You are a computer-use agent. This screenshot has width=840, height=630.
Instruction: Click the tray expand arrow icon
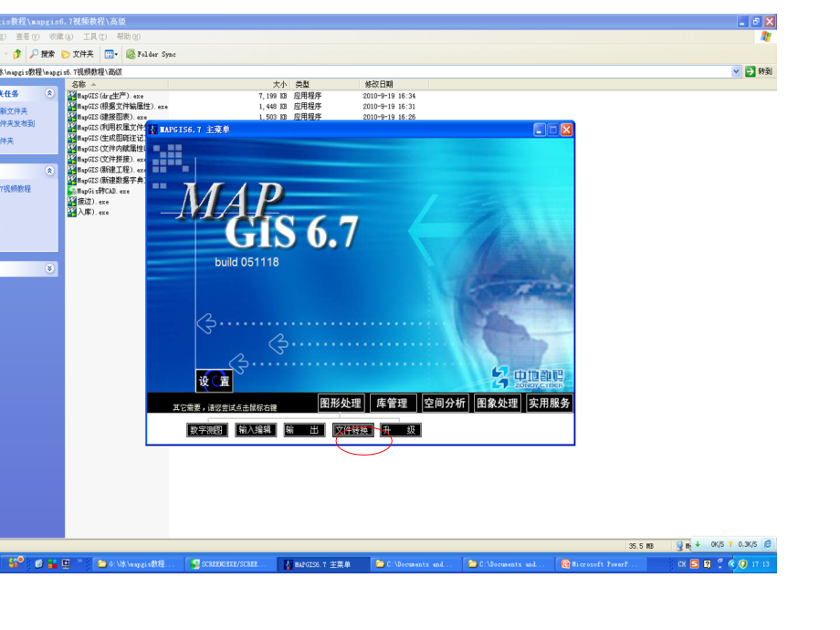pos(731,563)
